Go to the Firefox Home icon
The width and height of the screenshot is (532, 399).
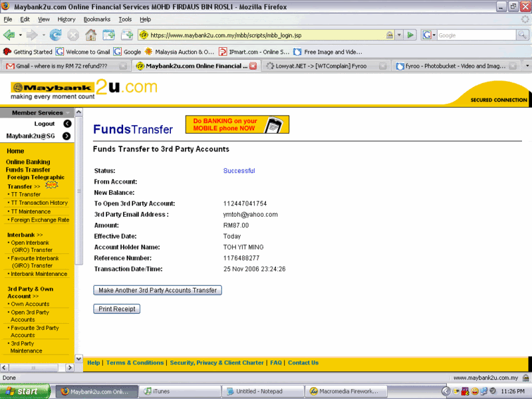(91, 35)
